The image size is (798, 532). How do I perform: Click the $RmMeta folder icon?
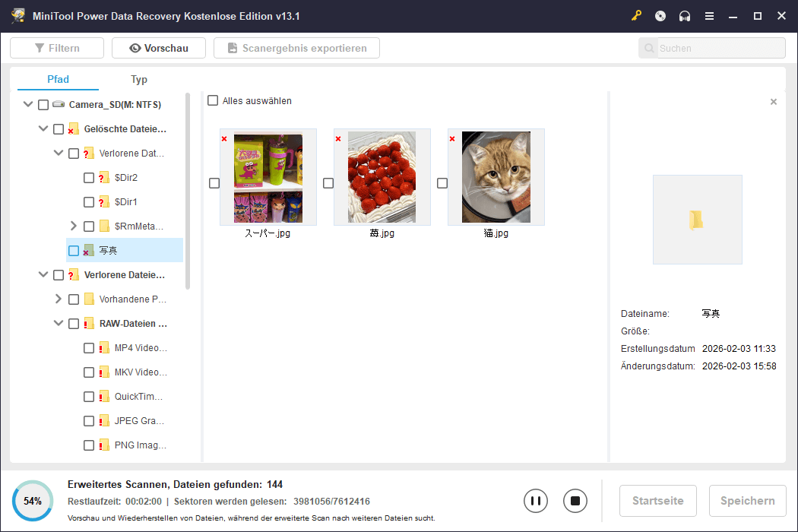click(x=104, y=226)
